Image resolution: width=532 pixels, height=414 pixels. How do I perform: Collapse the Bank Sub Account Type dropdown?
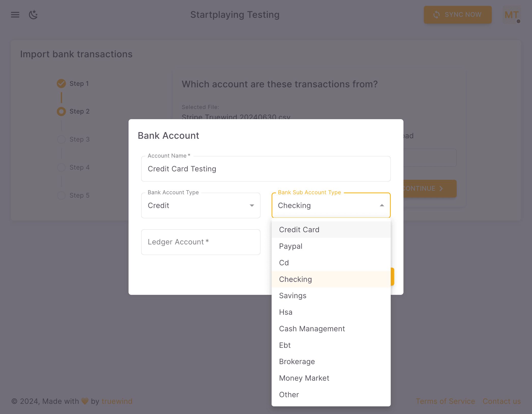point(382,205)
